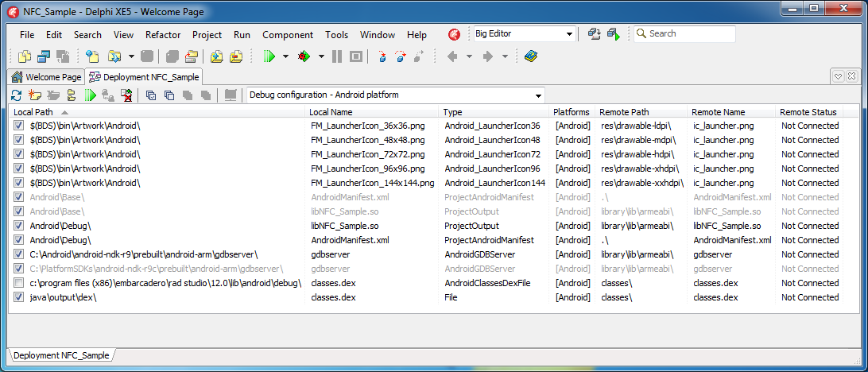The image size is (868, 372).
Task: Uncheck the FM_LauncherIcon_48x48.png row checkbox
Action: point(19,140)
